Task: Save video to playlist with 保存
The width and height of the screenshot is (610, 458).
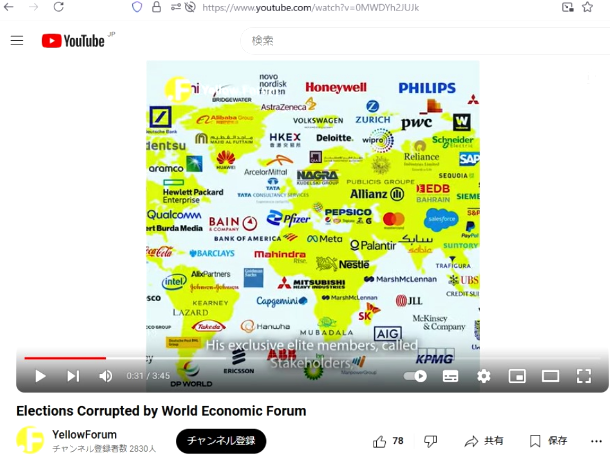Action: pyautogui.click(x=548, y=441)
